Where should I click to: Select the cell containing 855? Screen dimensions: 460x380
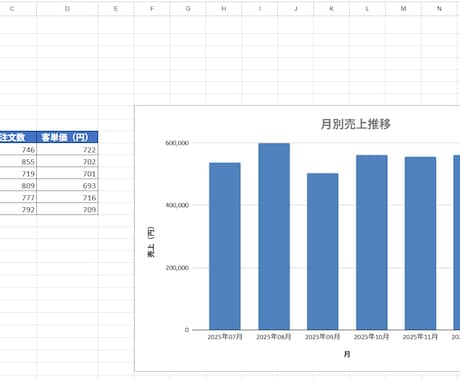point(18,161)
